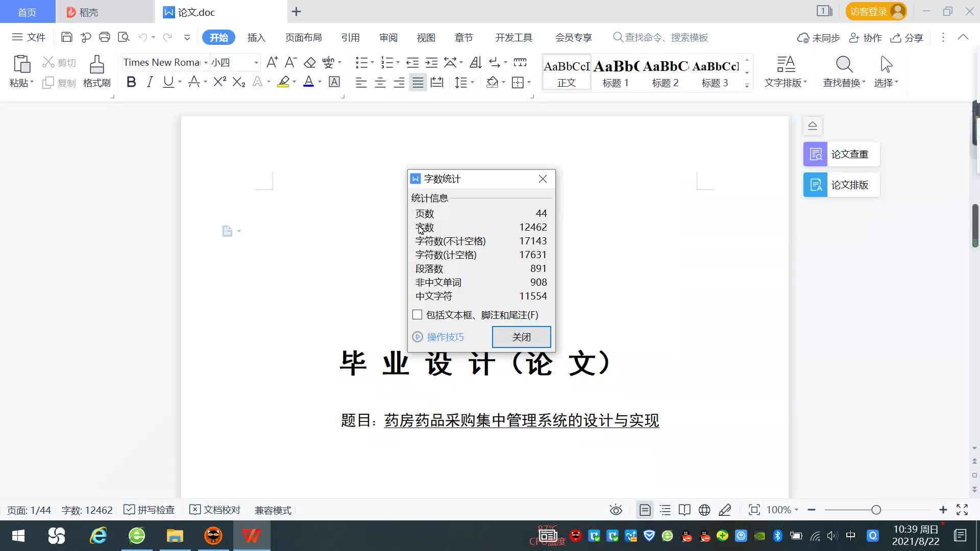Click the Select (选择) cursor tool
980x551 pixels.
click(886, 71)
